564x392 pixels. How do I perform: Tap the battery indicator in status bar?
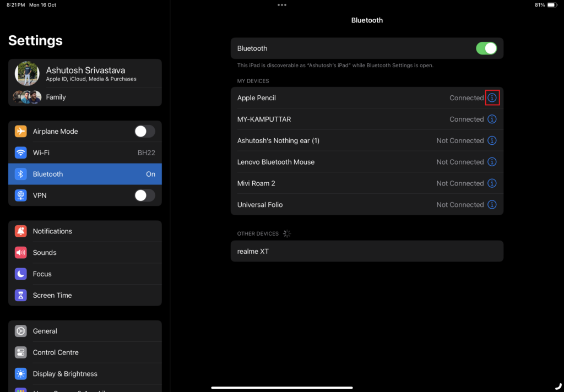[x=551, y=5]
